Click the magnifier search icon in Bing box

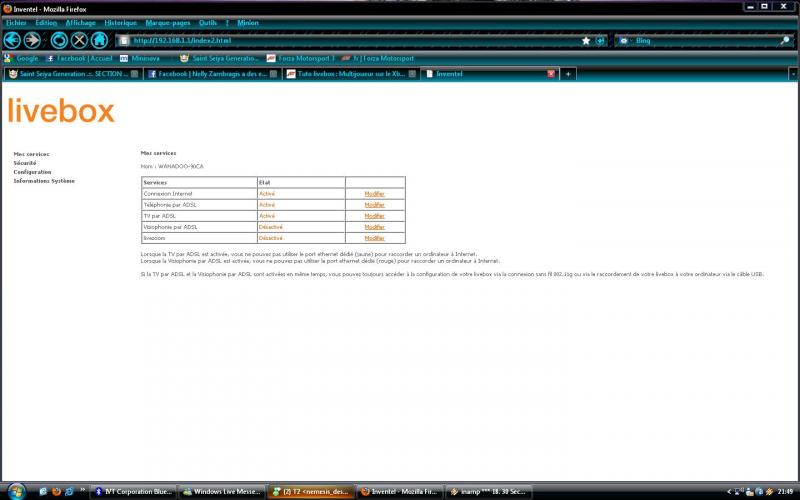click(785, 41)
